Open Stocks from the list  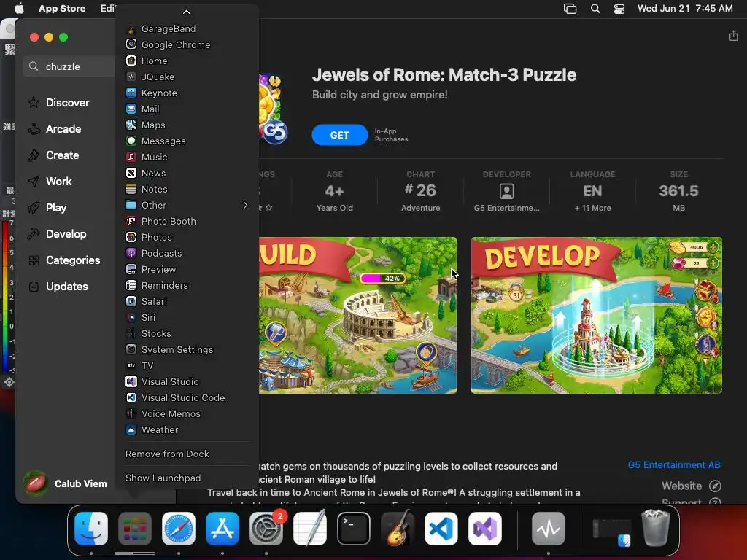pyautogui.click(x=187, y=333)
